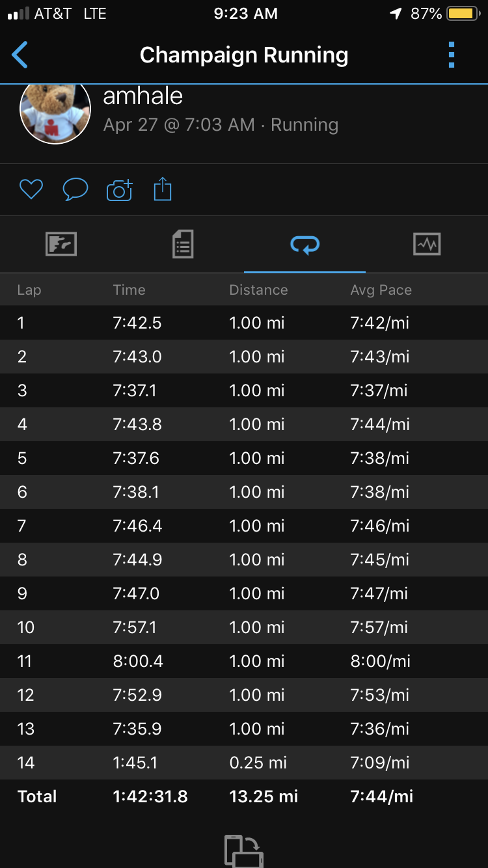Tap the device sync icon at bottom

pos(243,850)
